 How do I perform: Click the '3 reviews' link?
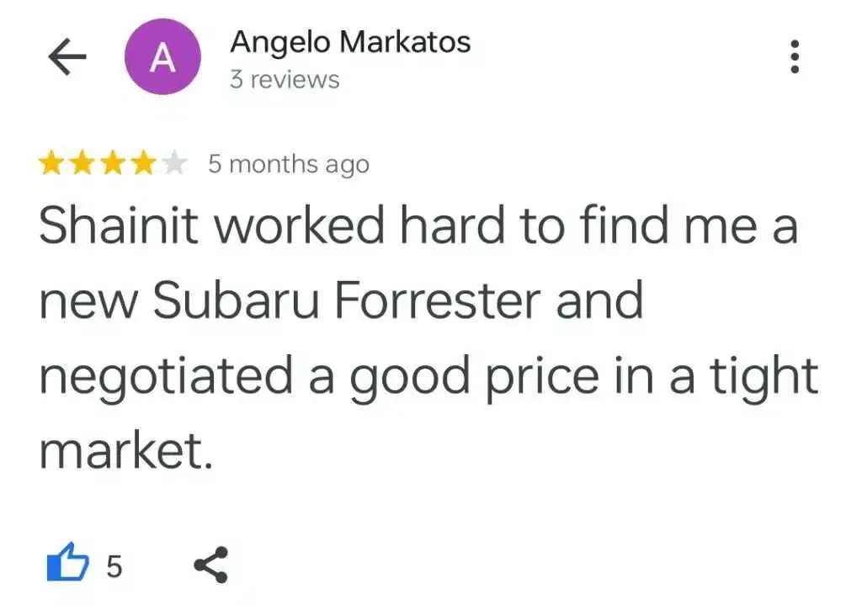point(285,80)
